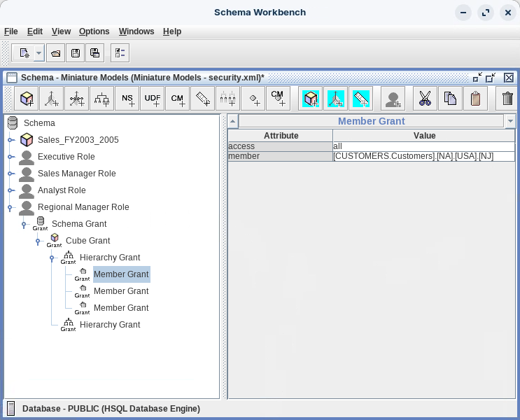This screenshot has width=520, height=420.
Task: Open the Windows menu
Action: tap(136, 31)
